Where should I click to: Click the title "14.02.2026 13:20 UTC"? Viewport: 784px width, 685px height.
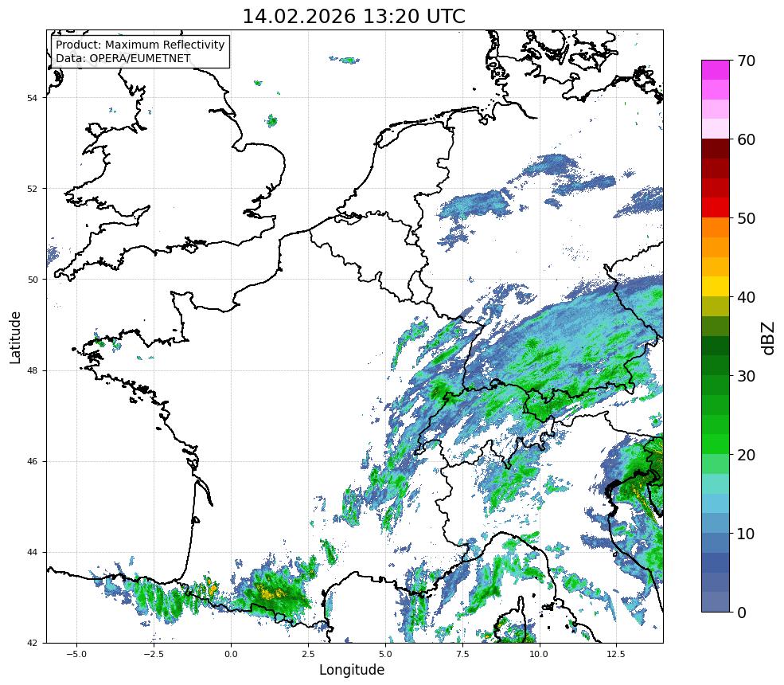point(353,17)
